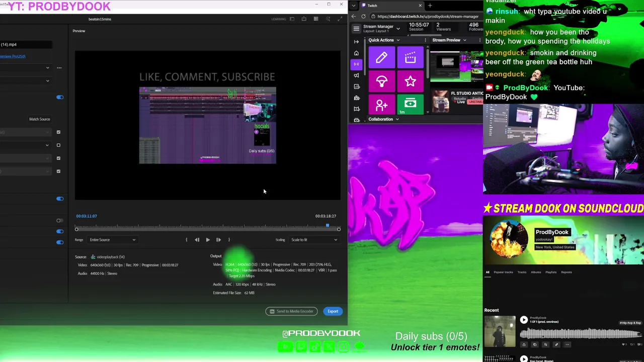Click the clapperboard clip quick action tile
Screen dimensions: 644x362
pos(411,58)
